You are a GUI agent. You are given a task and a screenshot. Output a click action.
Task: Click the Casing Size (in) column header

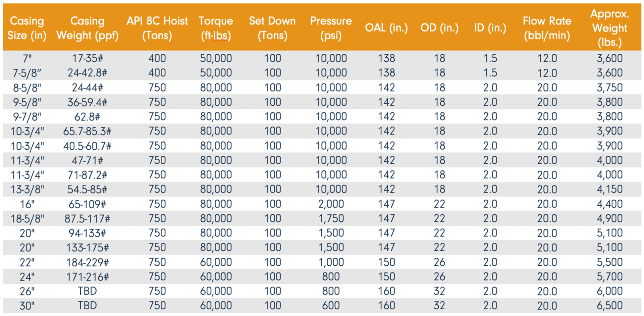tap(27, 28)
